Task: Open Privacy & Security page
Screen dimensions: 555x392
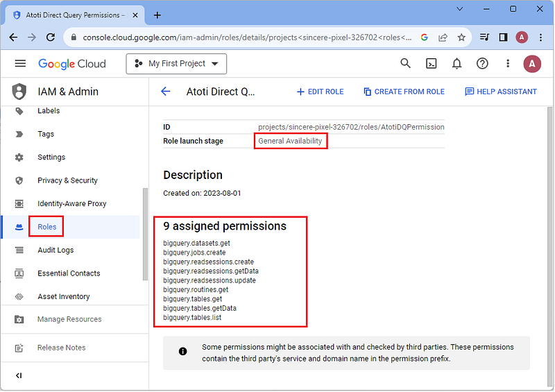Action: pyautogui.click(x=67, y=180)
